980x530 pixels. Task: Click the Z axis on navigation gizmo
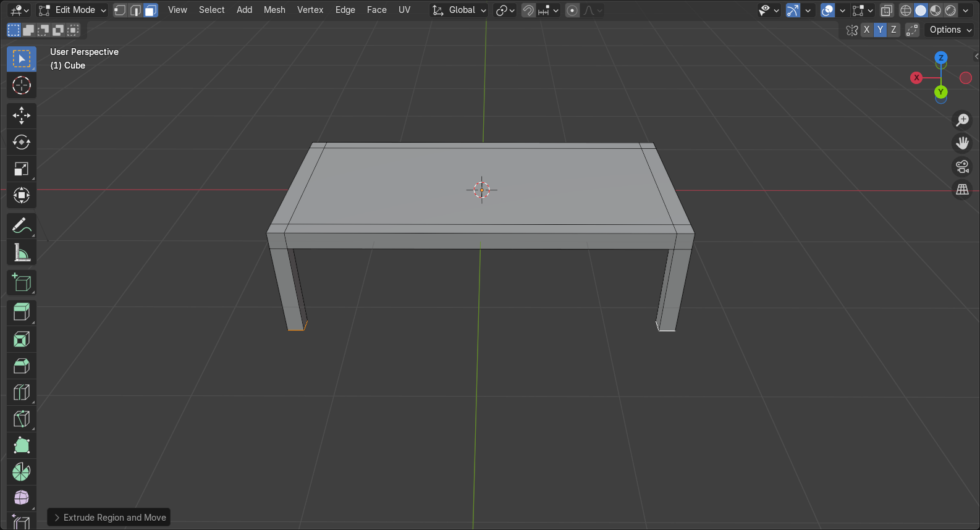940,57
